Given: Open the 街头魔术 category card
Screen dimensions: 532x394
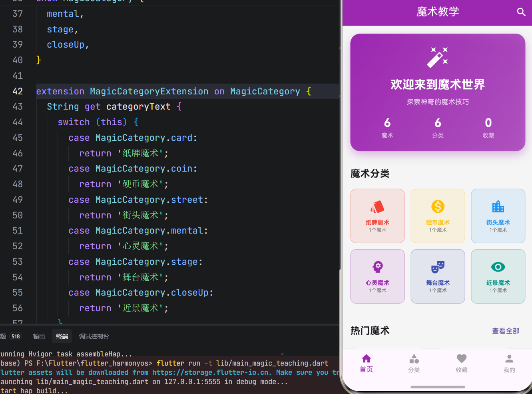Looking at the screenshot, I should click(x=498, y=216).
